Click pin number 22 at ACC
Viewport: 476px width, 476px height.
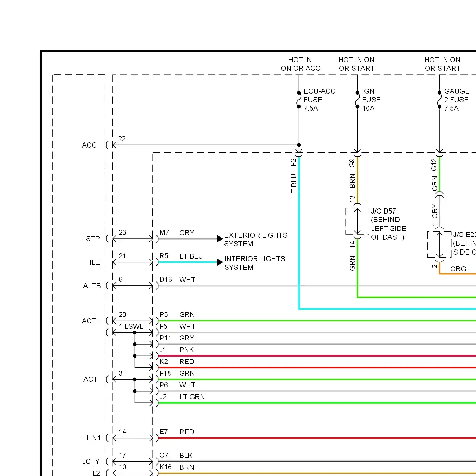pos(122,139)
